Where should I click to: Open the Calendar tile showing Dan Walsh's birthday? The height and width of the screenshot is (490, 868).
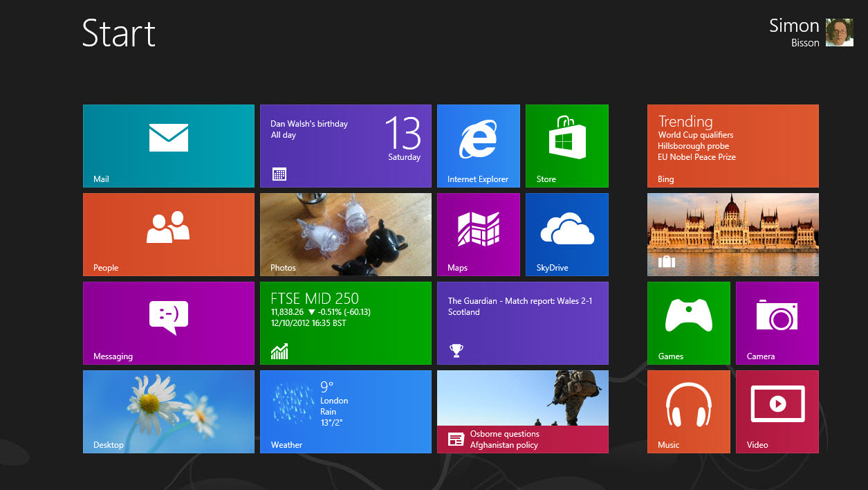tap(346, 146)
